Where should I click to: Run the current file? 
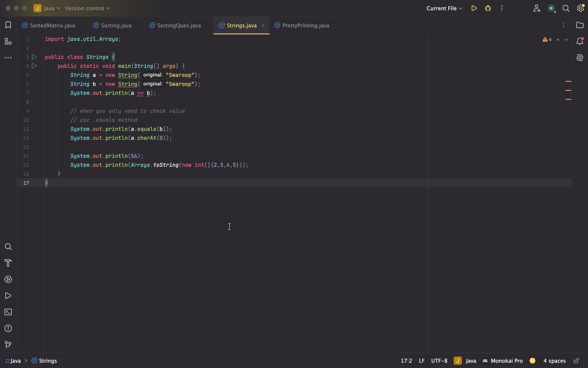[474, 8]
